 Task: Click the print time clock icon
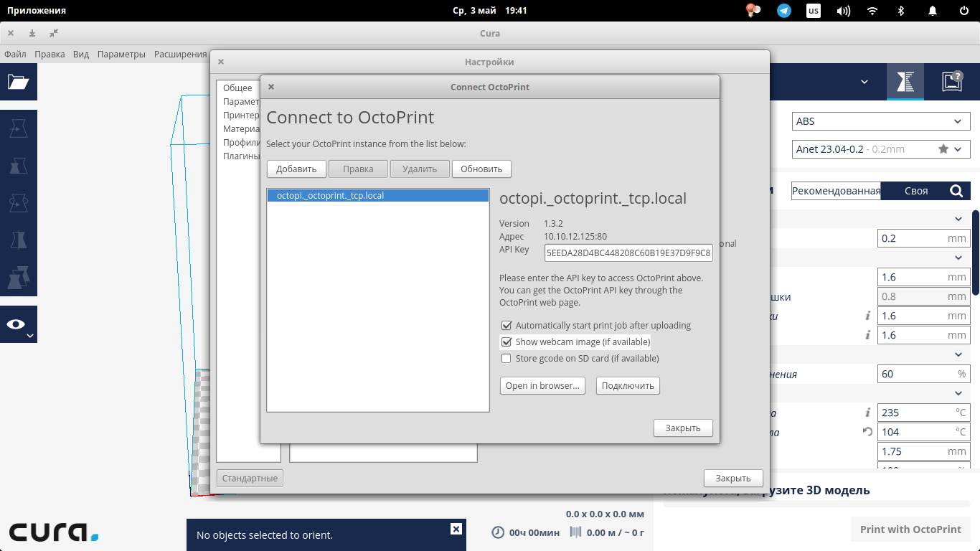coord(498,532)
